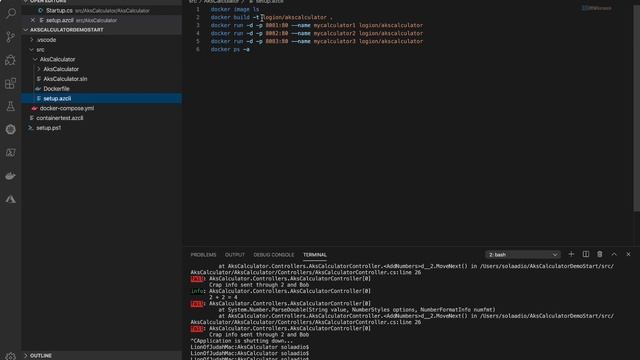
Task: Collapse the src folder
Action: click(x=32, y=49)
